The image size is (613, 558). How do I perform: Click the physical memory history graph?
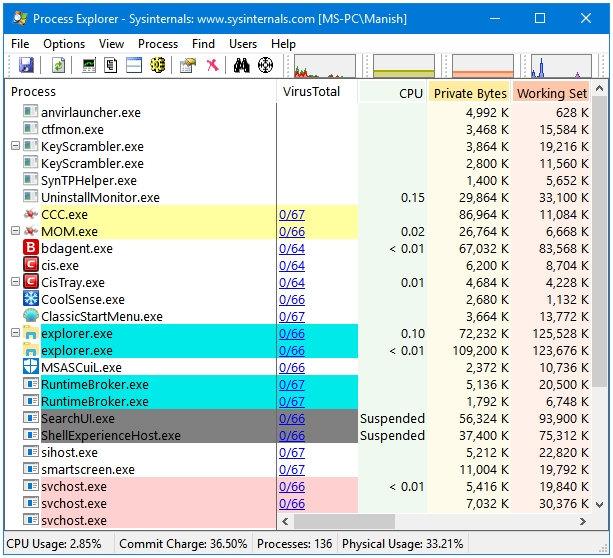(483, 66)
